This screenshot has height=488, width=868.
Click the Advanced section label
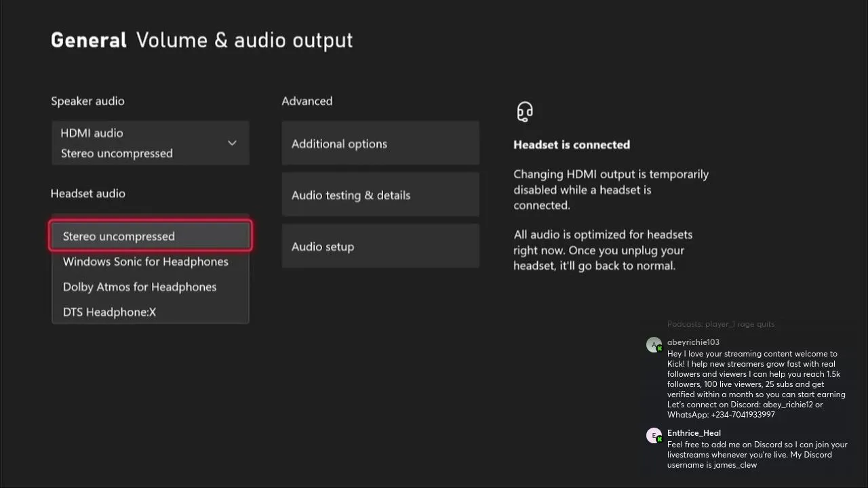pyautogui.click(x=307, y=101)
